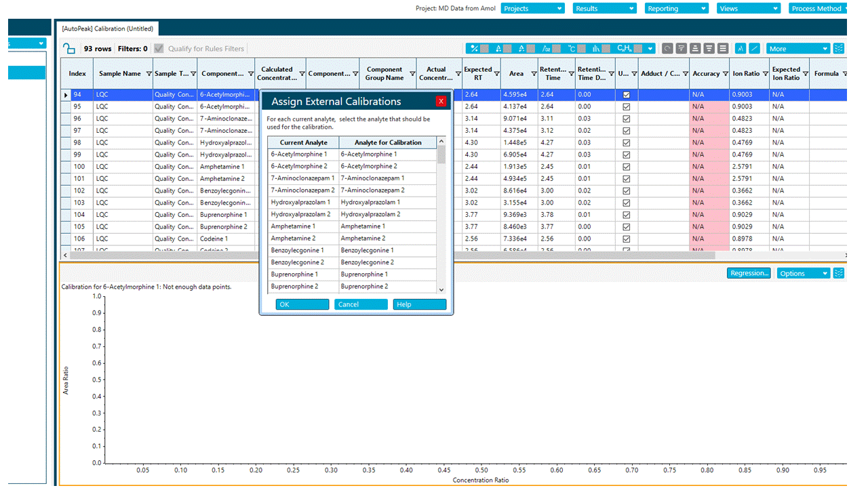Click the peak integration icon beside More
This screenshot has height=488, width=868.
tap(741, 49)
